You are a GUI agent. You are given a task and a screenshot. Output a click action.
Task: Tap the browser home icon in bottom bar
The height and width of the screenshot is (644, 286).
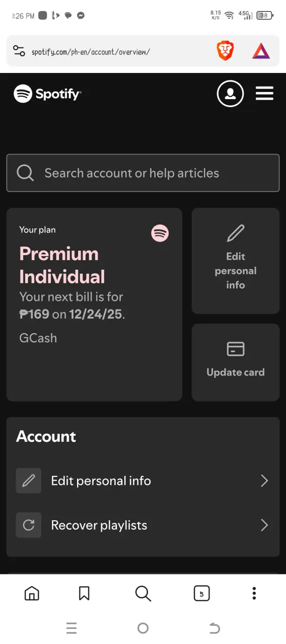tap(32, 594)
